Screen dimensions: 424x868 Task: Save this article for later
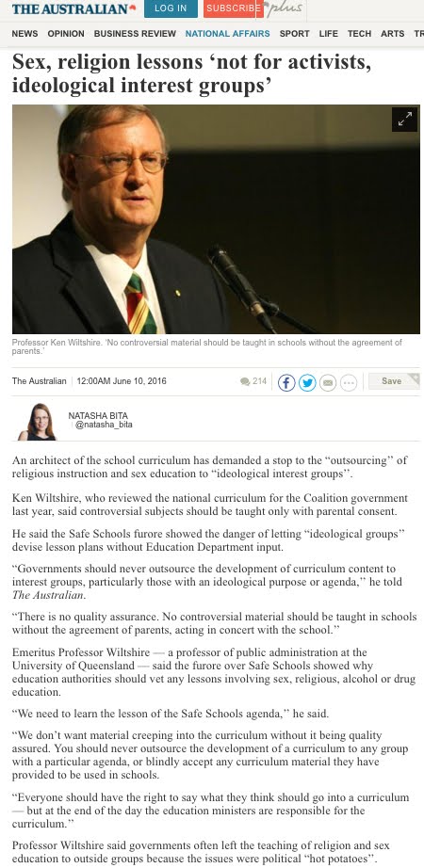394,381
